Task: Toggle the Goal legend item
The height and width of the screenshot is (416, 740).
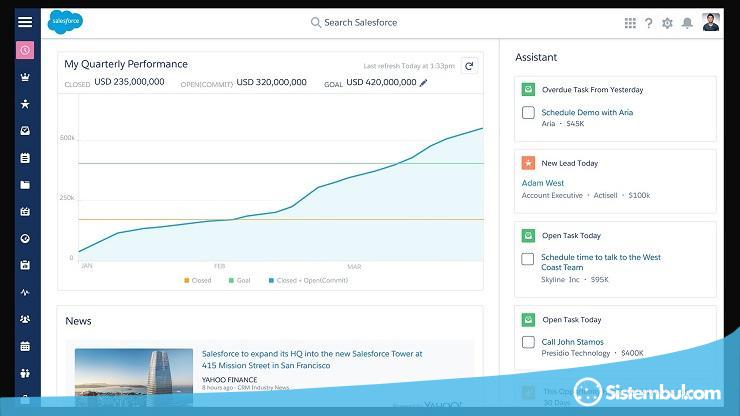Action: tap(239, 280)
